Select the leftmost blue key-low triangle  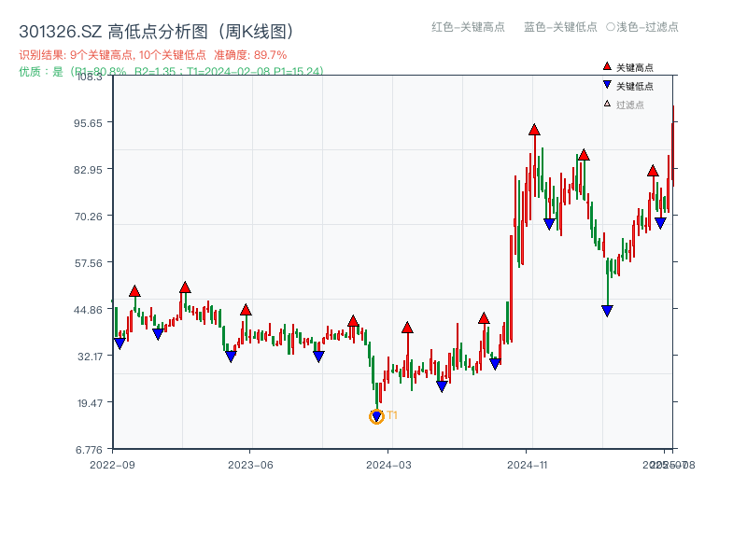[120, 343]
